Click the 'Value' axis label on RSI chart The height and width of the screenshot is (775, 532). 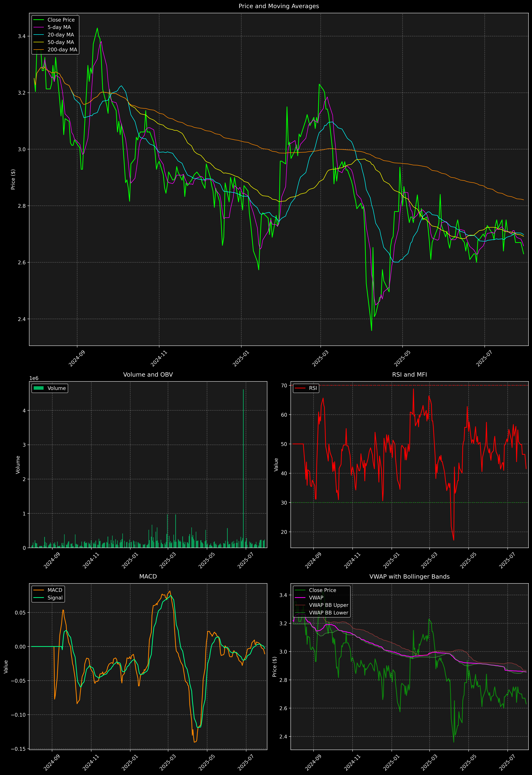276,464
